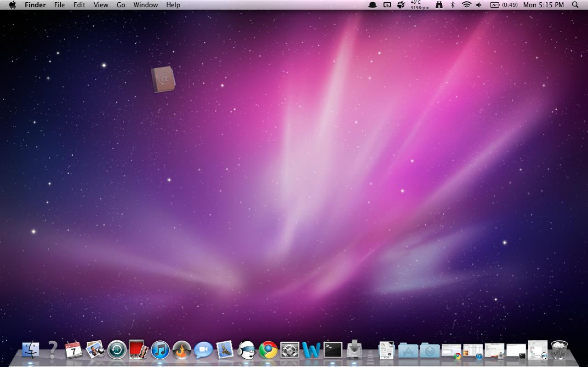
Task: Click the binoculars menu bar icon
Action: (439, 5)
